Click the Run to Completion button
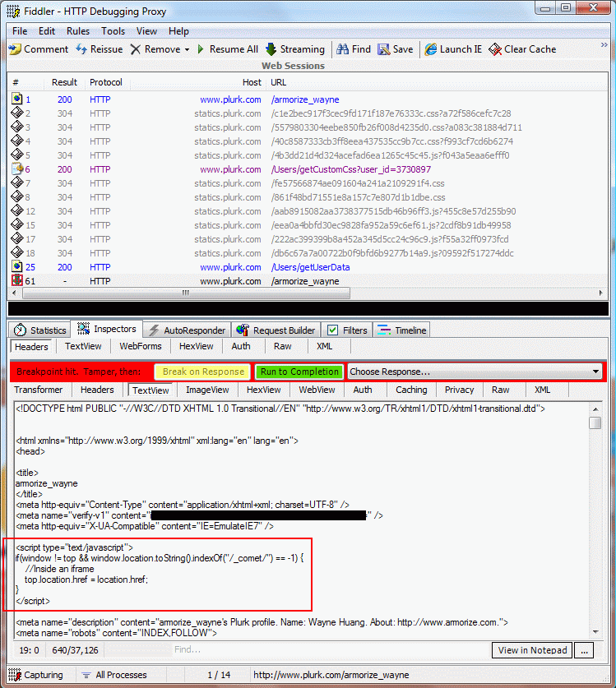Viewport: 616px width, 688px height. click(299, 372)
